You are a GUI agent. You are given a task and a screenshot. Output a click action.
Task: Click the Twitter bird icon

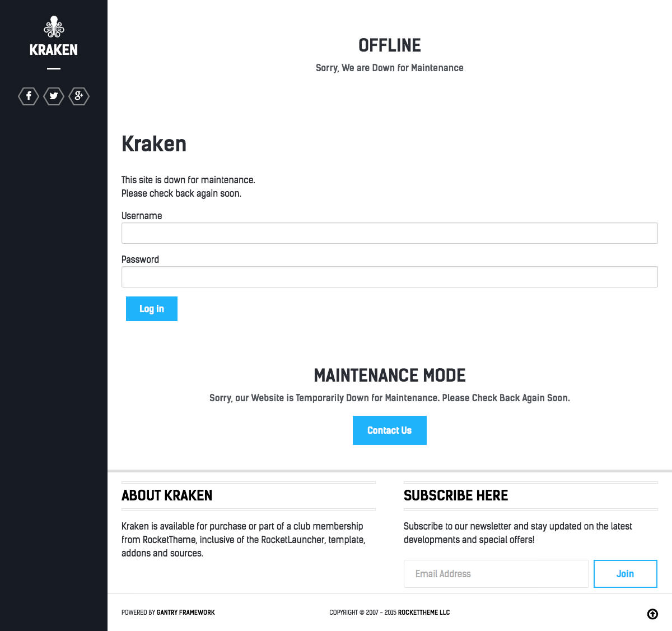[x=54, y=96]
